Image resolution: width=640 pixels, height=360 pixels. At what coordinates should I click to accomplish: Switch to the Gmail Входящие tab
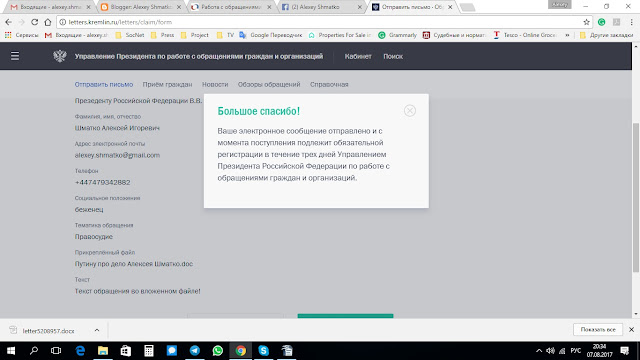(51, 7)
